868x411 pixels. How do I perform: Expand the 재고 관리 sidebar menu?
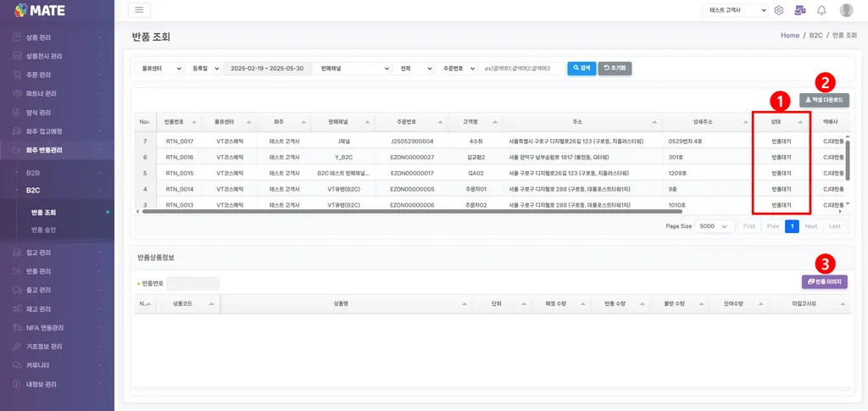click(57, 308)
